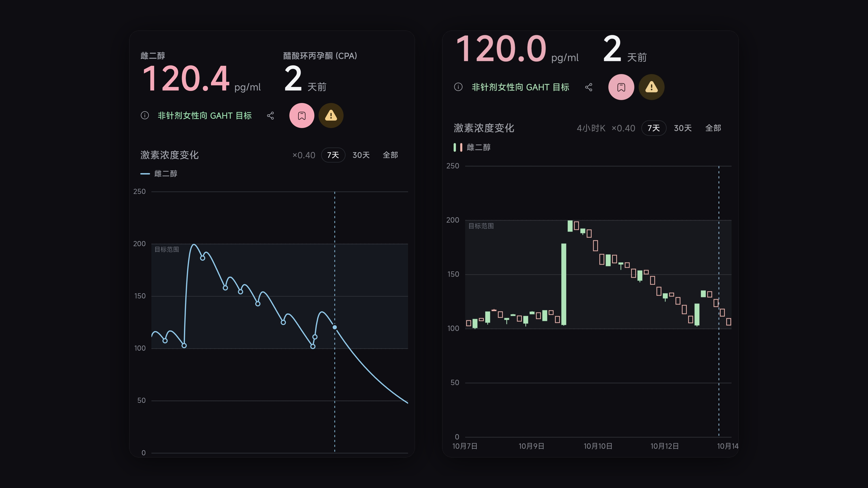The height and width of the screenshot is (488, 868).
Task: Select the 全部 range in right chart
Action: [713, 128]
